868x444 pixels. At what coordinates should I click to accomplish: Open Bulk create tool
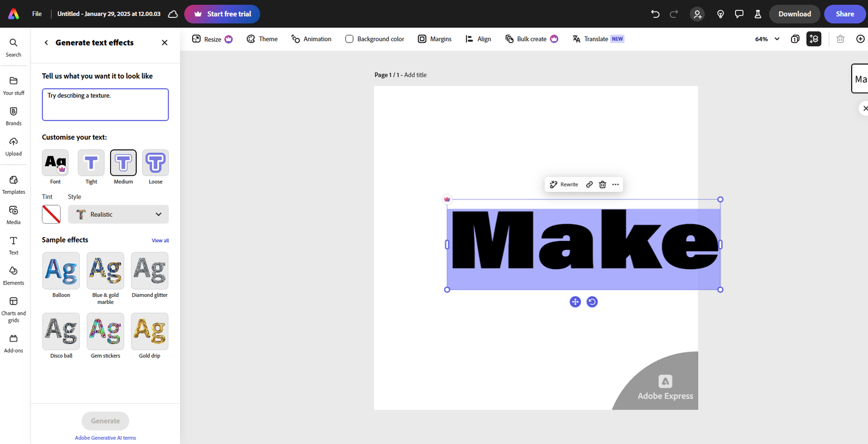click(532, 39)
